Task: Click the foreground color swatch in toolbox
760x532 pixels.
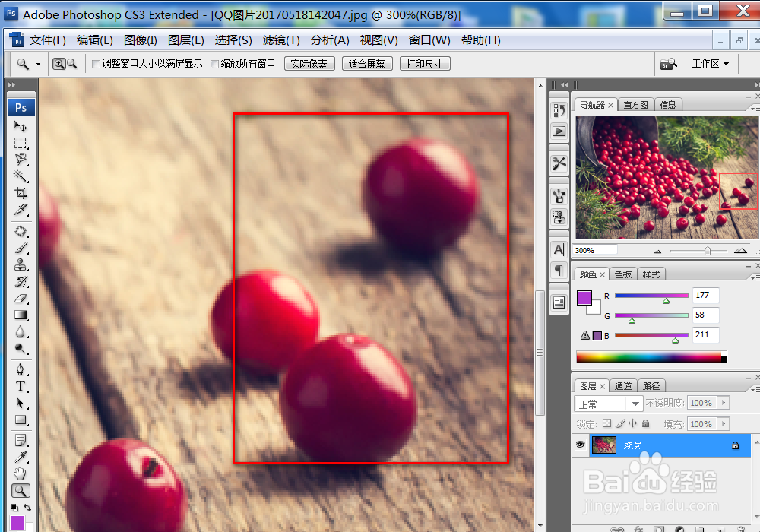Action: [17, 524]
